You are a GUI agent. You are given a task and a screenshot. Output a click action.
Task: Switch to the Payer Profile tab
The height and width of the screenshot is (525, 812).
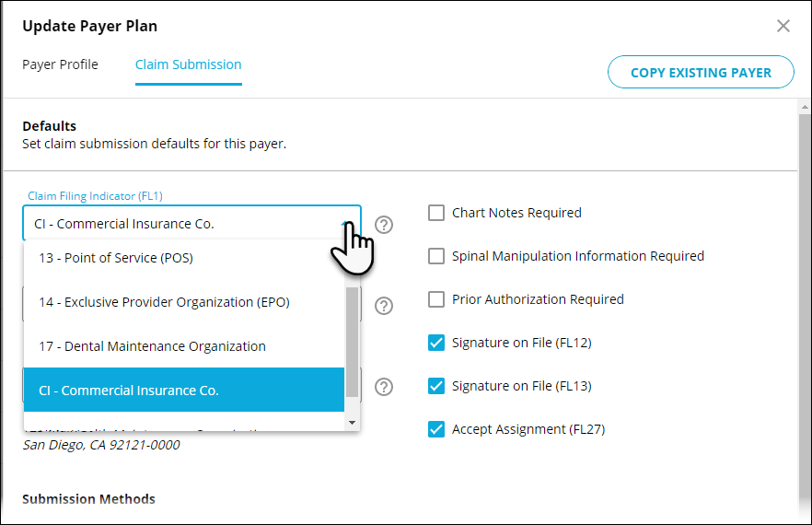60,64
